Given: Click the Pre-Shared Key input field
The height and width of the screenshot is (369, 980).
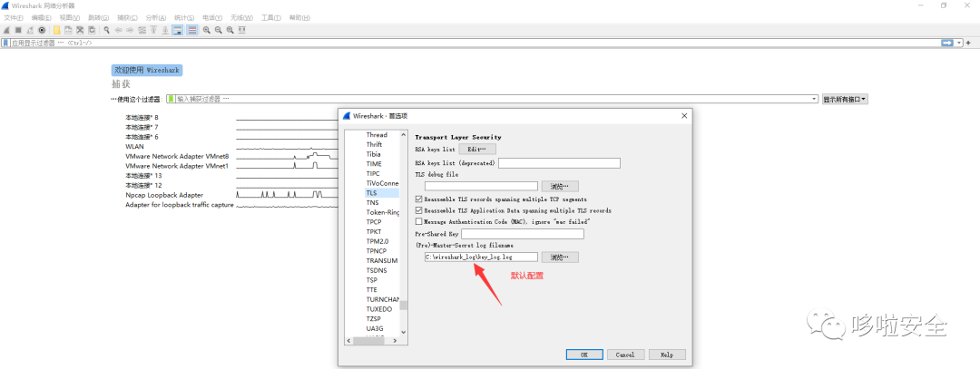Looking at the screenshot, I should tap(524, 234).
